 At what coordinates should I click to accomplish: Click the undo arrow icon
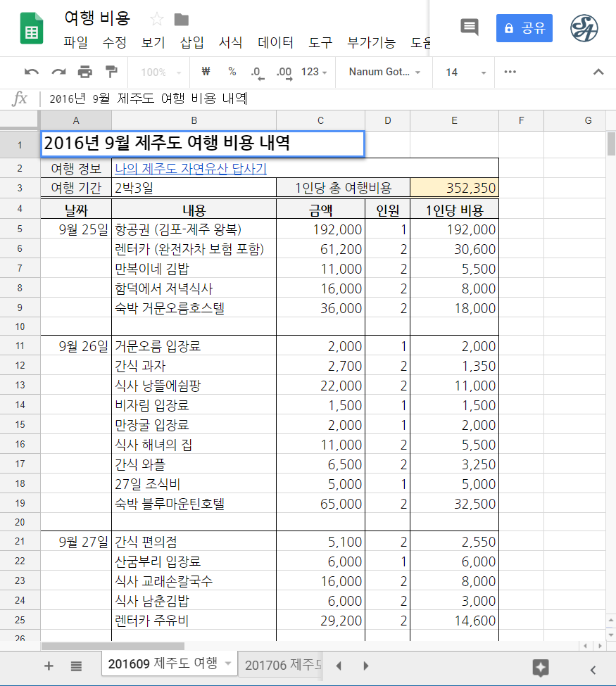pos(32,72)
